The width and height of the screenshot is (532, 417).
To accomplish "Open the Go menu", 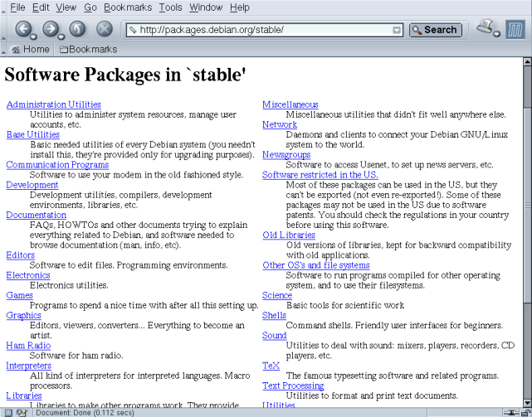I will click(x=90, y=7).
